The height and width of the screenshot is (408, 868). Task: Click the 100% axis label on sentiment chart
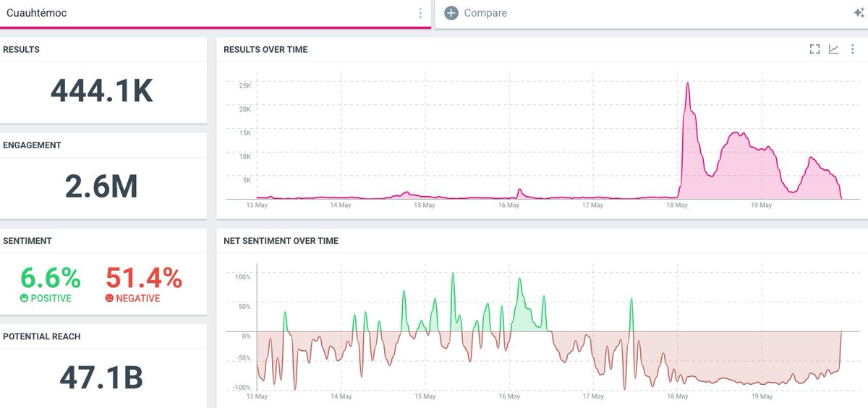[243, 276]
